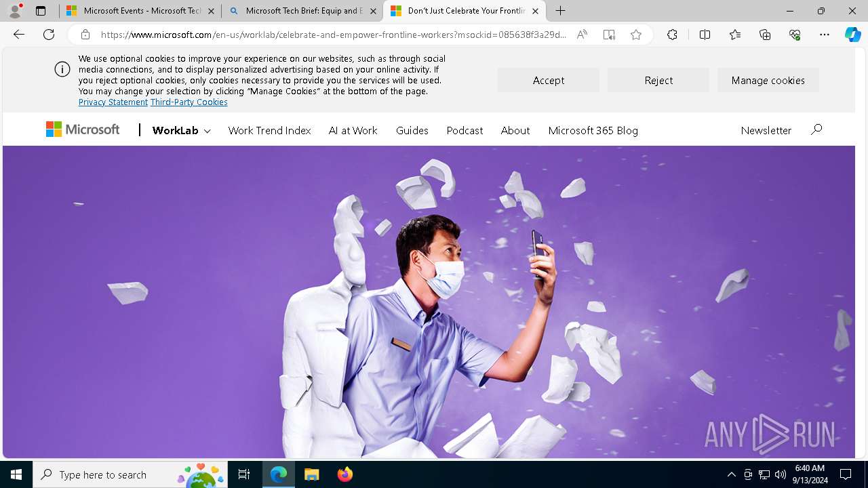Open the Newsletter link
The height and width of the screenshot is (488, 868).
(x=766, y=130)
